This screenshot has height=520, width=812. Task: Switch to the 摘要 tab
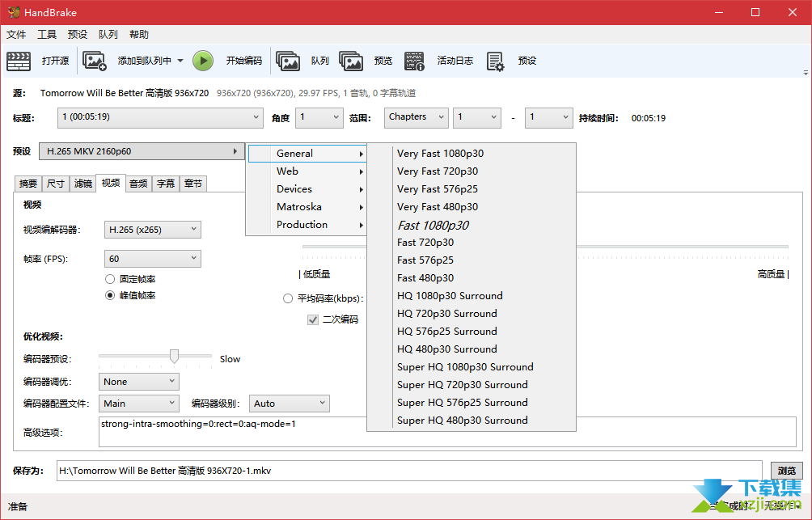28,184
